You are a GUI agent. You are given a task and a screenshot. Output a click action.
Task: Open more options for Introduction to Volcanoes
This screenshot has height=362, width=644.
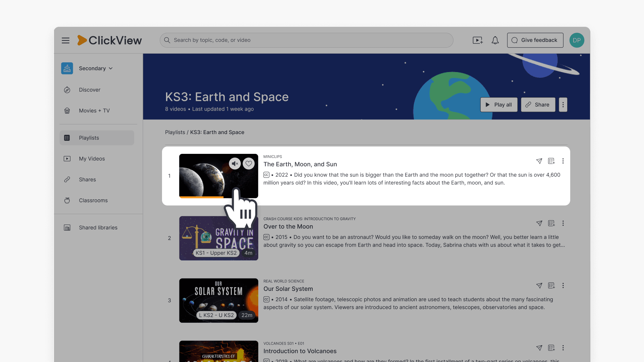click(x=563, y=348)
